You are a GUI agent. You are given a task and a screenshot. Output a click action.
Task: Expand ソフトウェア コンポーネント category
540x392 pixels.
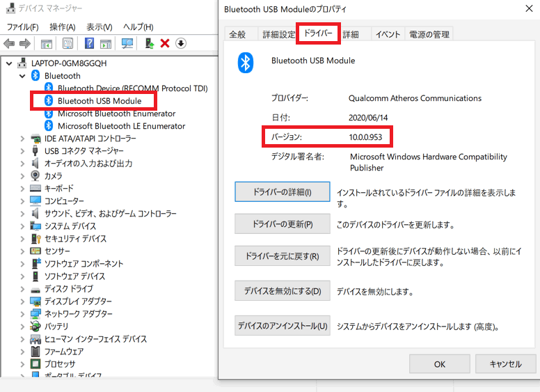pyautogui.click(x=22, y=264)
